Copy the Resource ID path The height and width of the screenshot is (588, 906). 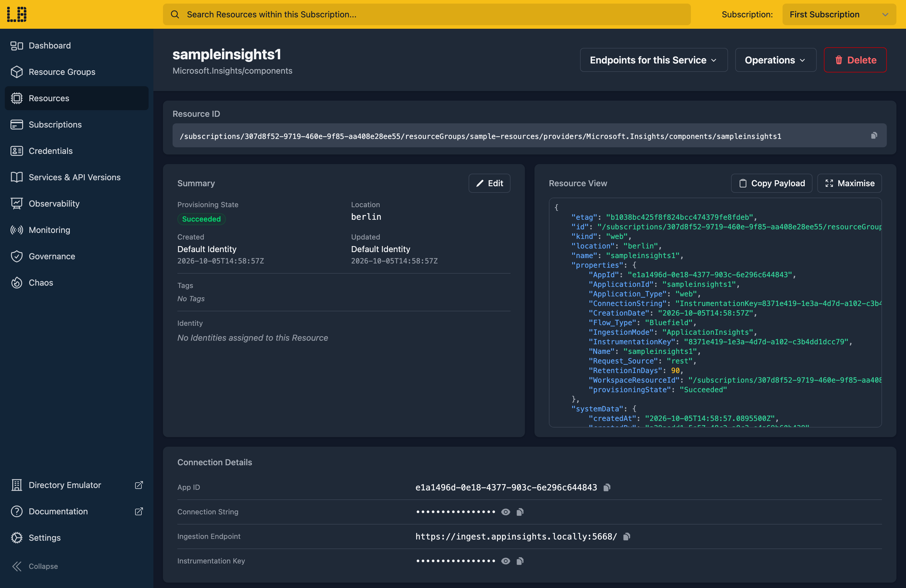coord(874,135)
